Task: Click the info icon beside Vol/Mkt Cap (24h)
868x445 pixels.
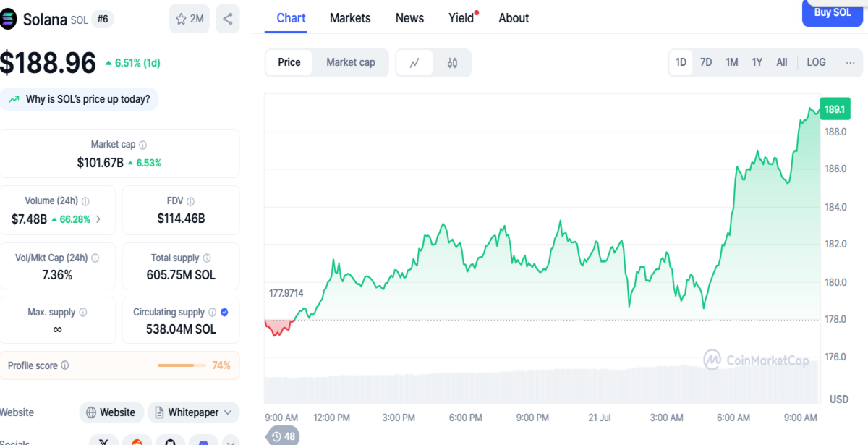Action: [x=95, y=258]
